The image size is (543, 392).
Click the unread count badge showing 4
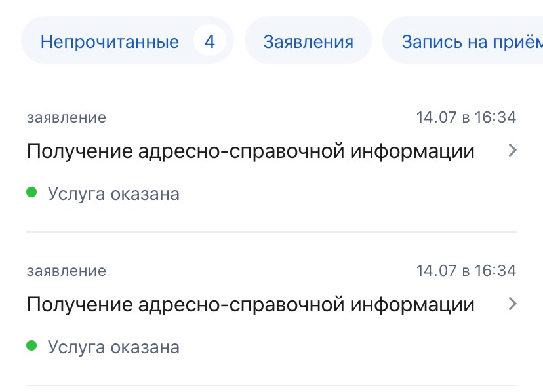[209, 43]
